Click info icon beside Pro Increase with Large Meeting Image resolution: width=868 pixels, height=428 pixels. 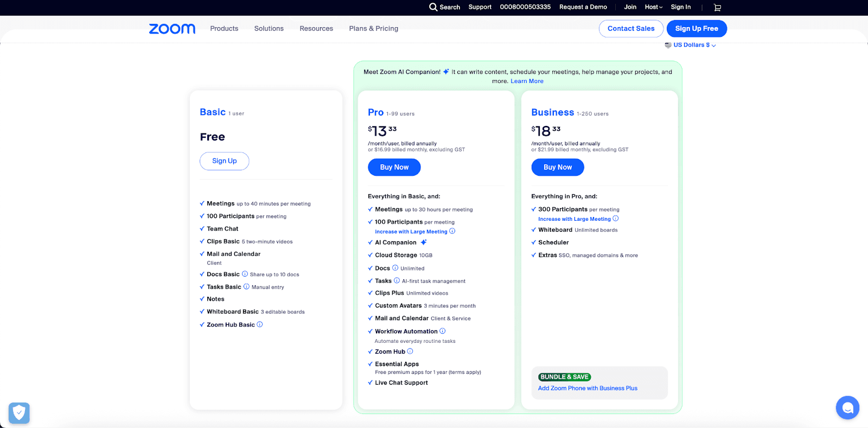tap(452, 231)
